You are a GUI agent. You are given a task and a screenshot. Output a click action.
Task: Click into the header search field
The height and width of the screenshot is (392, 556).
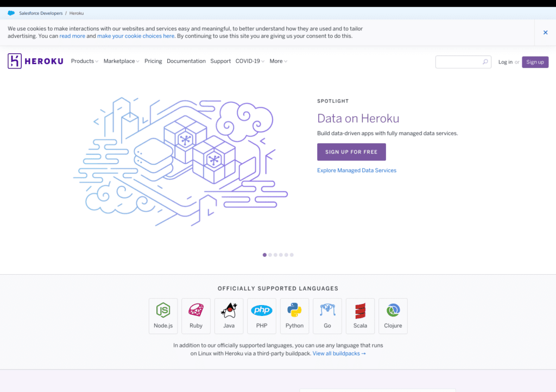pyautogui.click(x=459, y=62)
